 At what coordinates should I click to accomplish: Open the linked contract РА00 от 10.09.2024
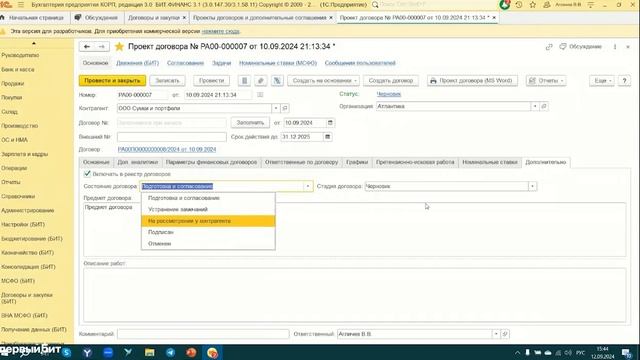[167, 149]
